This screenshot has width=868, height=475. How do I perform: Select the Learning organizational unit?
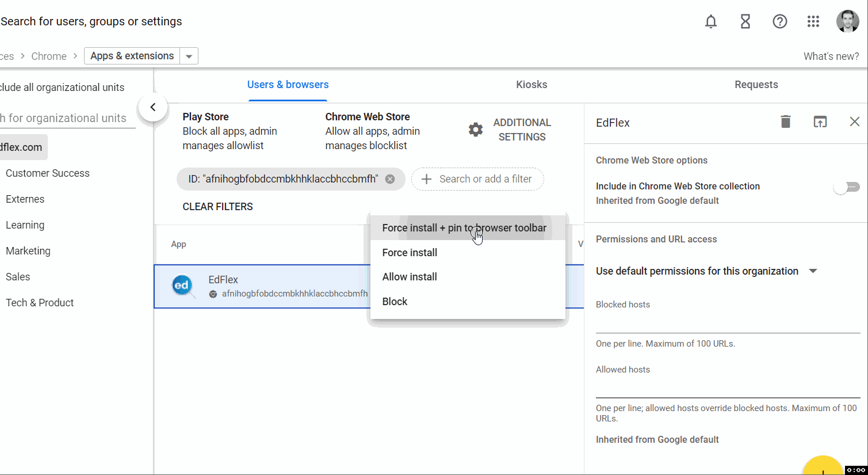[x=25, y=225]
